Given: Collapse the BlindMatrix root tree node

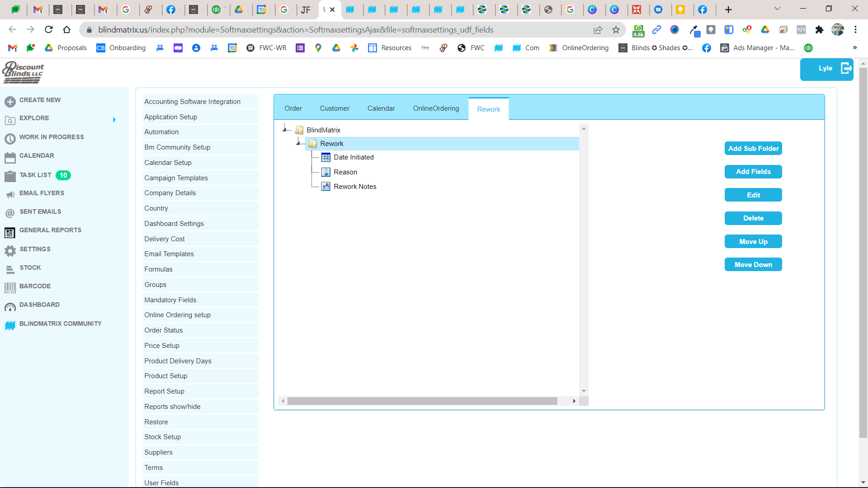Looking at the screenshot, I should [x=285, y=130].
